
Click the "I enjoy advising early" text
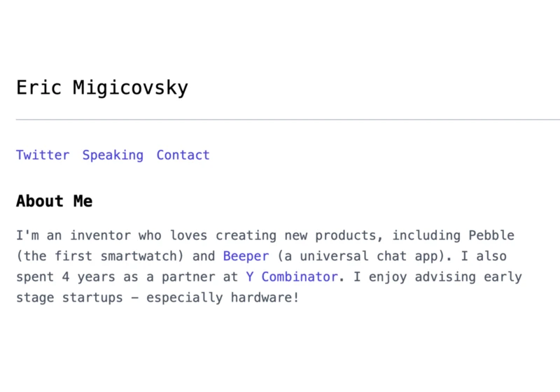click(438, 277)
